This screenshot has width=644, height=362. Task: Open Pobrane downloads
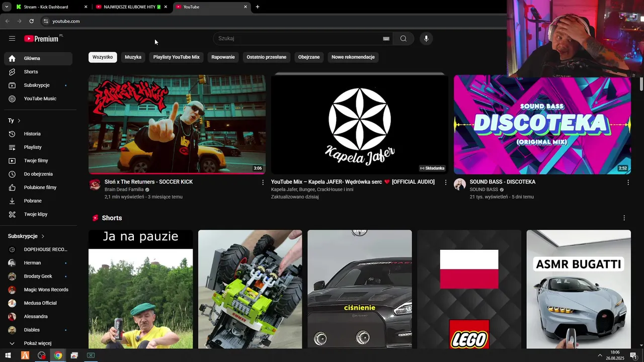coord(38,201)
